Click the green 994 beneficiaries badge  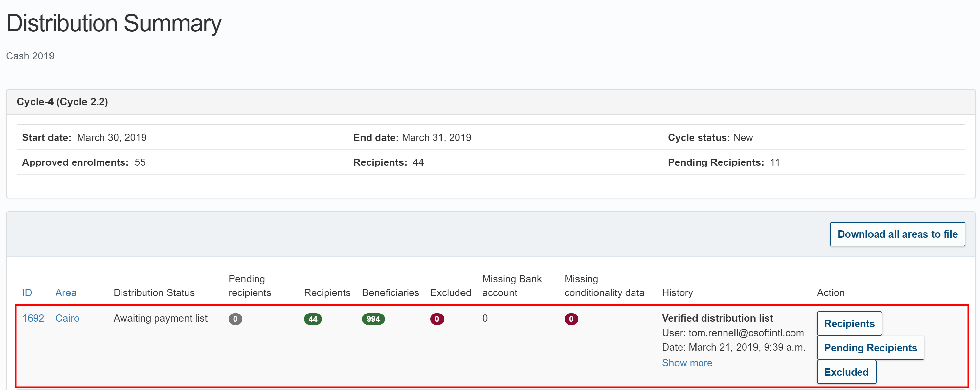click(373, 319)
